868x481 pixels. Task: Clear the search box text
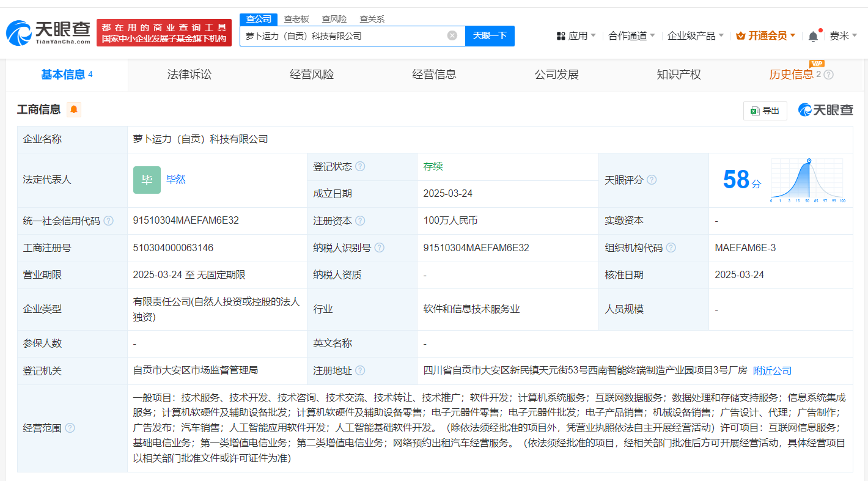coord(452,35)
